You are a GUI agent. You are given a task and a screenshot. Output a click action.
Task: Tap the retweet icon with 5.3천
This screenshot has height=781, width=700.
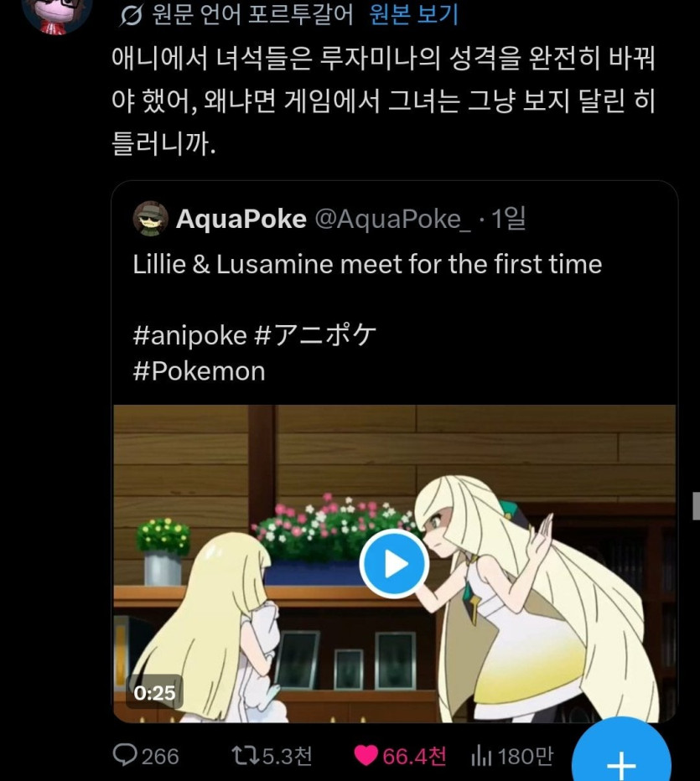pyautogui.click(x=246, y=755)
